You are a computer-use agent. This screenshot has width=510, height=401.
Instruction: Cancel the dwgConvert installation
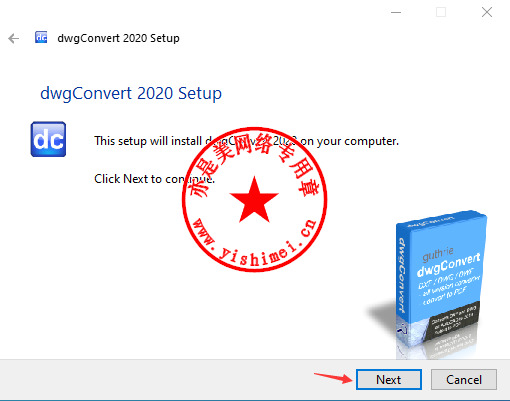click(464, 379)
